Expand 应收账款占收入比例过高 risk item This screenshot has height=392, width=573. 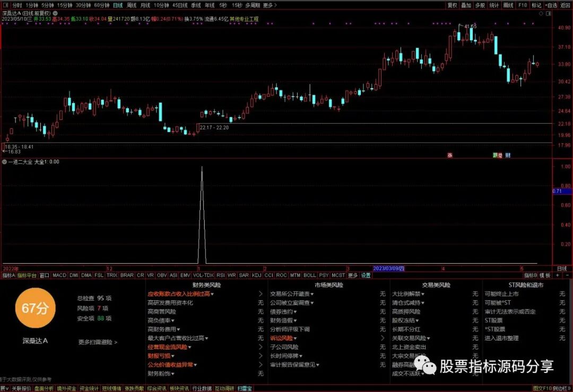pos(180,294)
